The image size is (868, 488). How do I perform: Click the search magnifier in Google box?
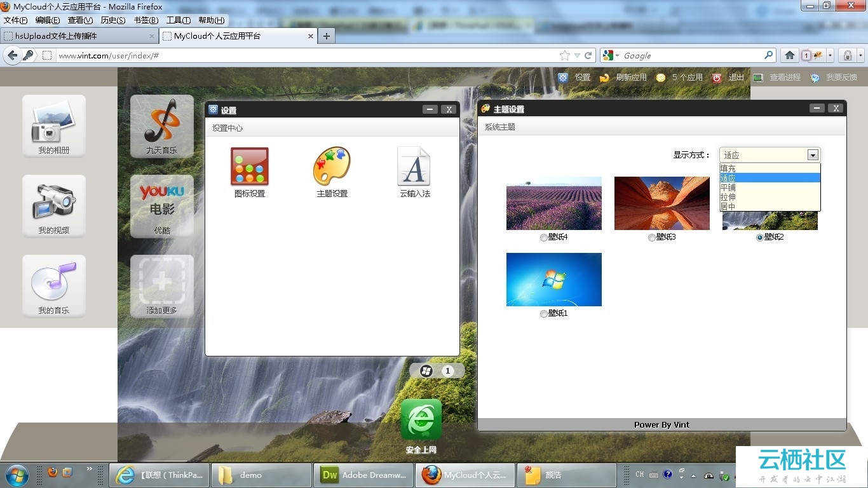[x=769, y=55]
